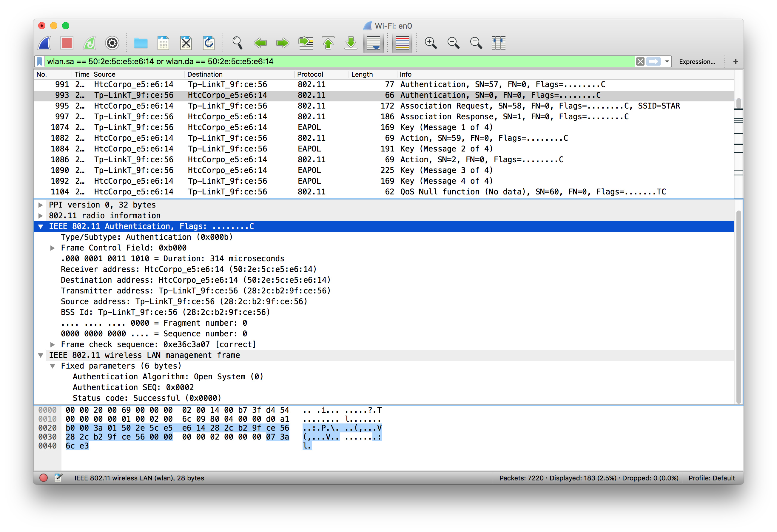Open Capture Options gear icon

[x=112, y=43]
